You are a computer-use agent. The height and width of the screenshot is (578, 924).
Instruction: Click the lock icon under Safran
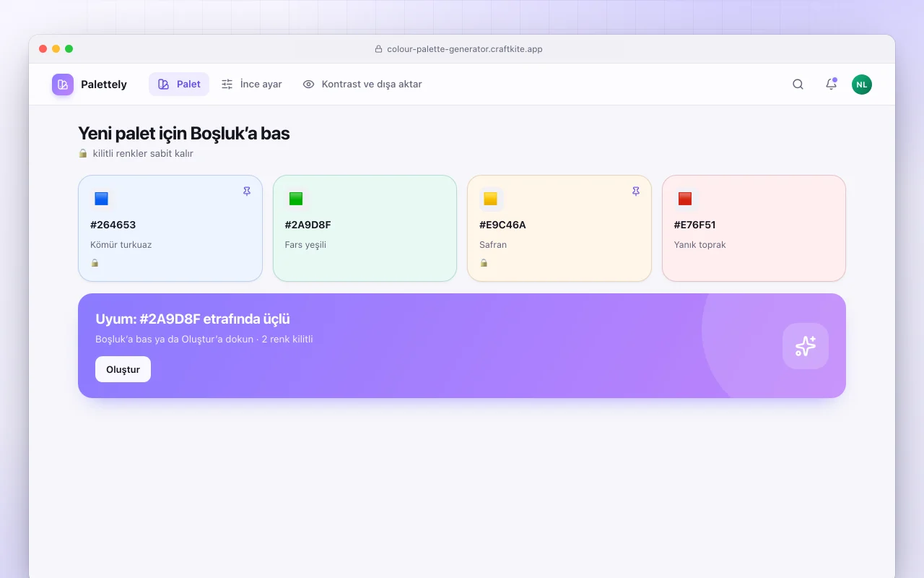(484, 263)
